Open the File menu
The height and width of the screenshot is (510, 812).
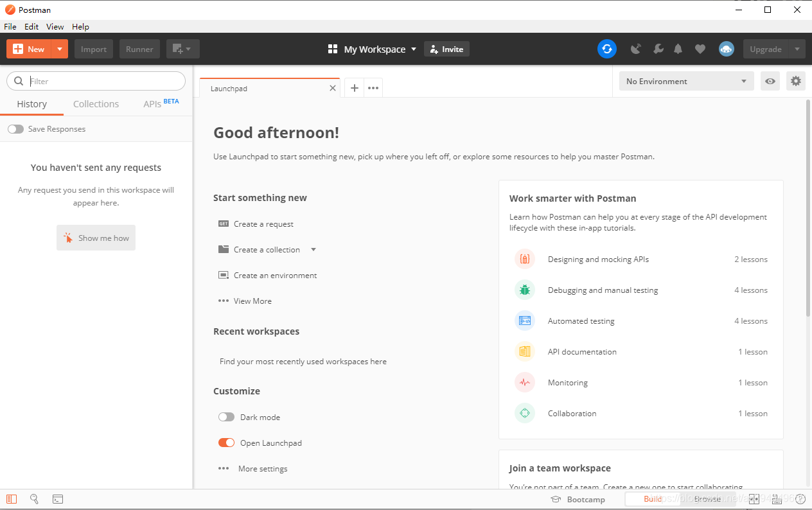pos(10,26)
